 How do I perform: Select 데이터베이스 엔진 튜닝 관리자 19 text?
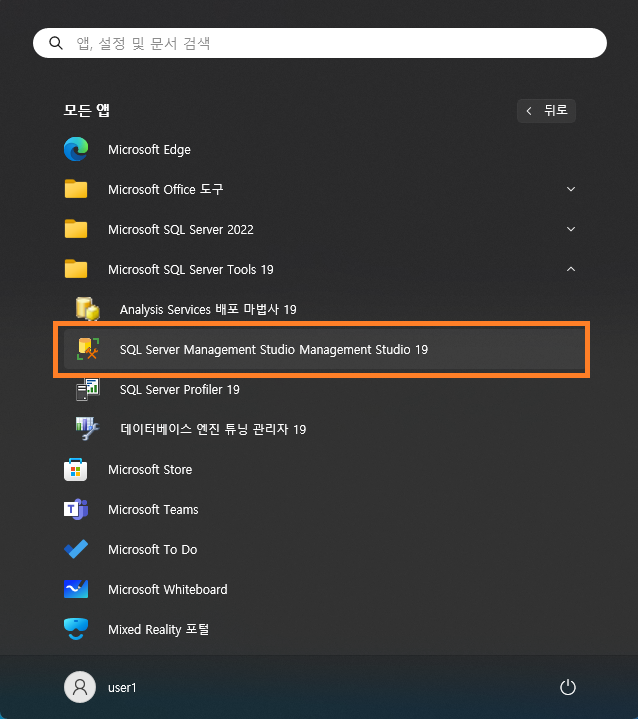coord(213,429)
